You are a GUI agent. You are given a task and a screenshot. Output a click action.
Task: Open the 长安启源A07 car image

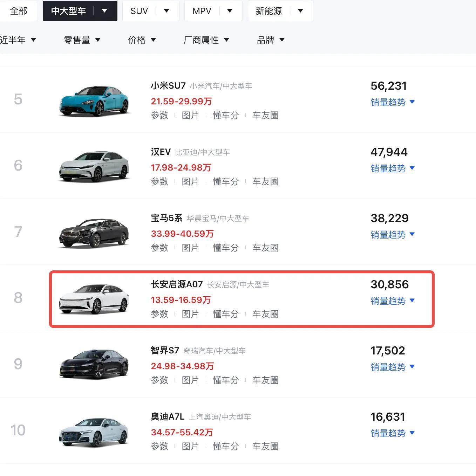click(x=94, y=298)
